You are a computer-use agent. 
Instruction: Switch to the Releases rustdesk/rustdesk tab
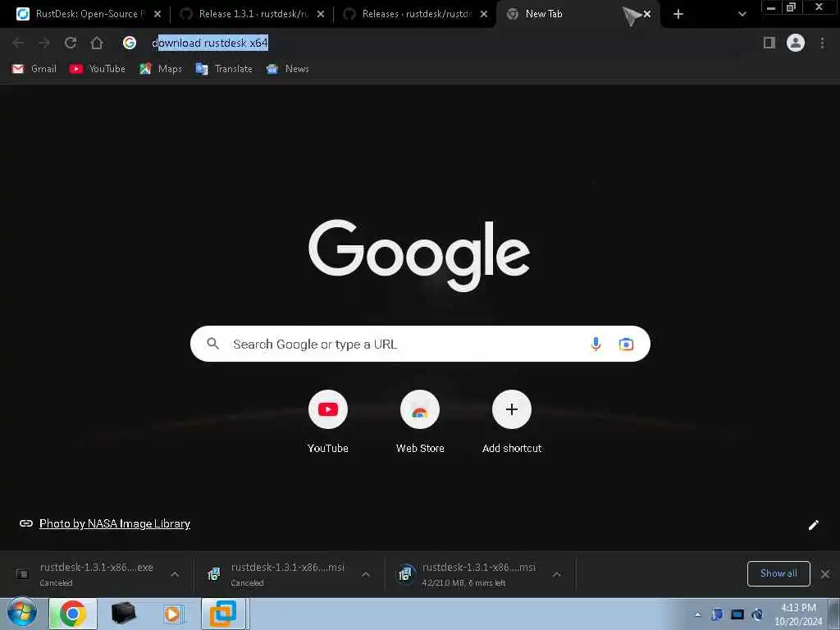tap(415, 14)
